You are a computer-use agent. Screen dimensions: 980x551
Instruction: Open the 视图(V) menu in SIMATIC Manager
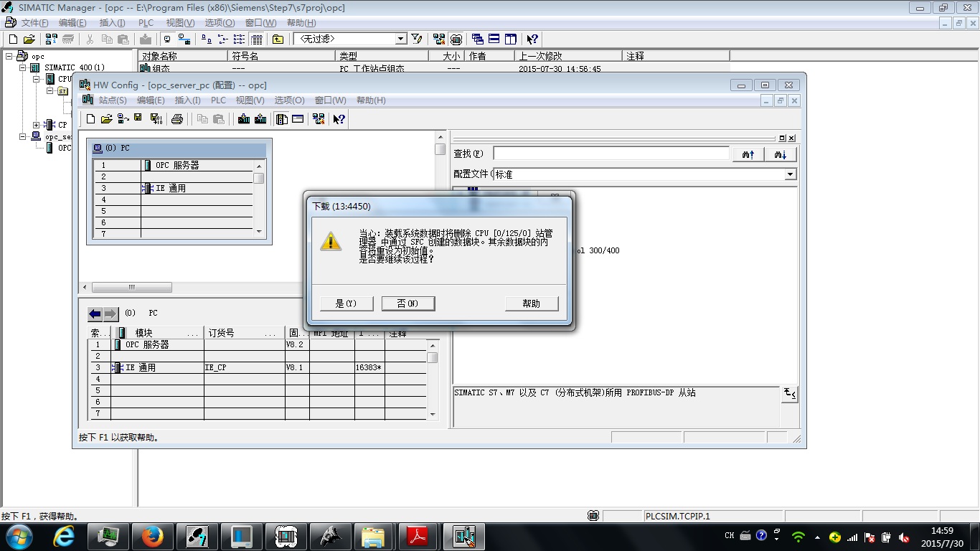[180, 23]
